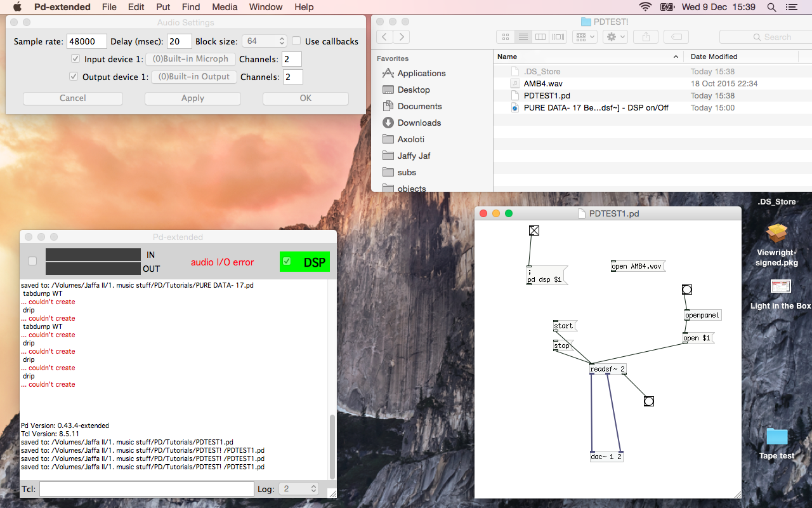This screenshot has width=812, height=508.
Task: Toggle the DSP checkbox in Pd window
Action: click(287, 261)
